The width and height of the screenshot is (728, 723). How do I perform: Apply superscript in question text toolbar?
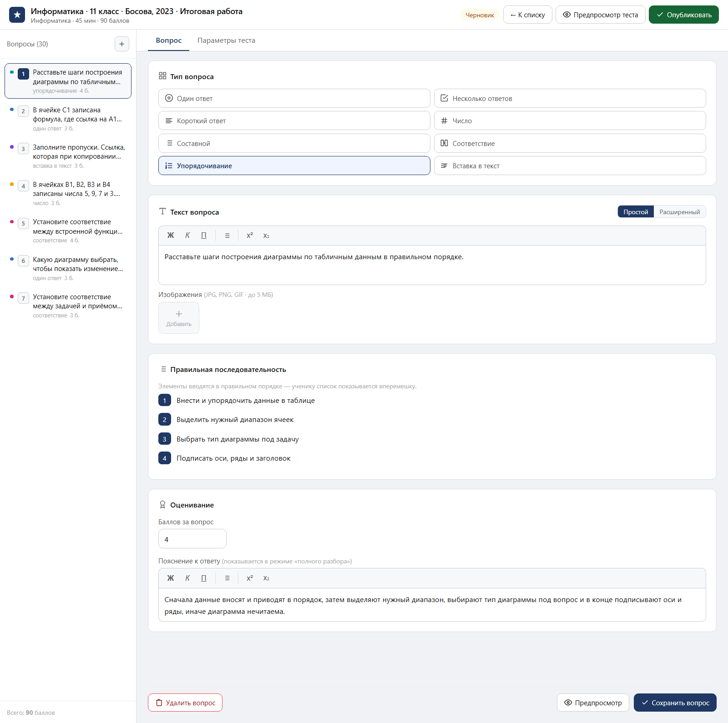(x=250, y=236)
